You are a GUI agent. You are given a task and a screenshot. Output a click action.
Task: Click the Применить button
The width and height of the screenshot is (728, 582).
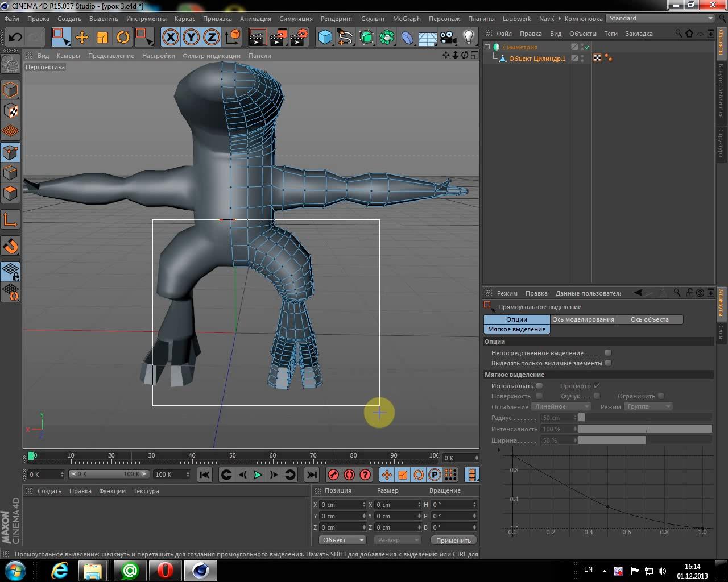(453, 541)
